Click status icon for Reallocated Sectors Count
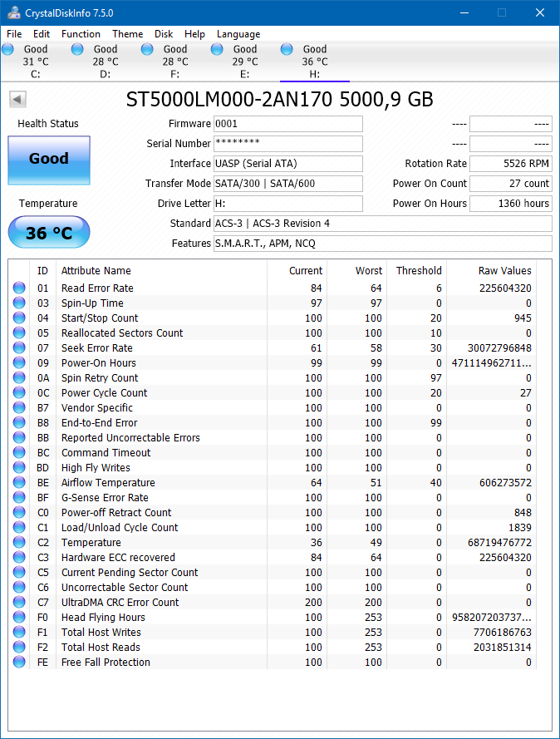The height and width of the screenshot is (739, 560). (19, 333)
